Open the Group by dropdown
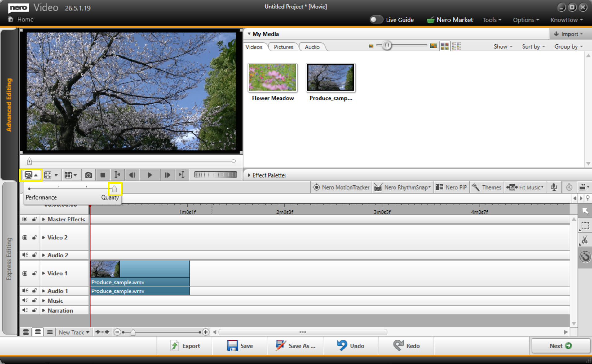Viewport: 592px width, 364px height. click(x=569, y=46)
